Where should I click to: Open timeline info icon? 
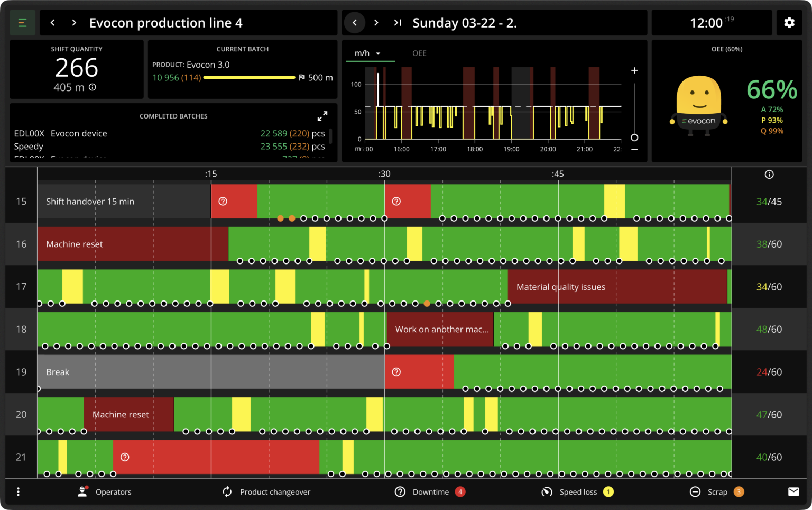769,175
